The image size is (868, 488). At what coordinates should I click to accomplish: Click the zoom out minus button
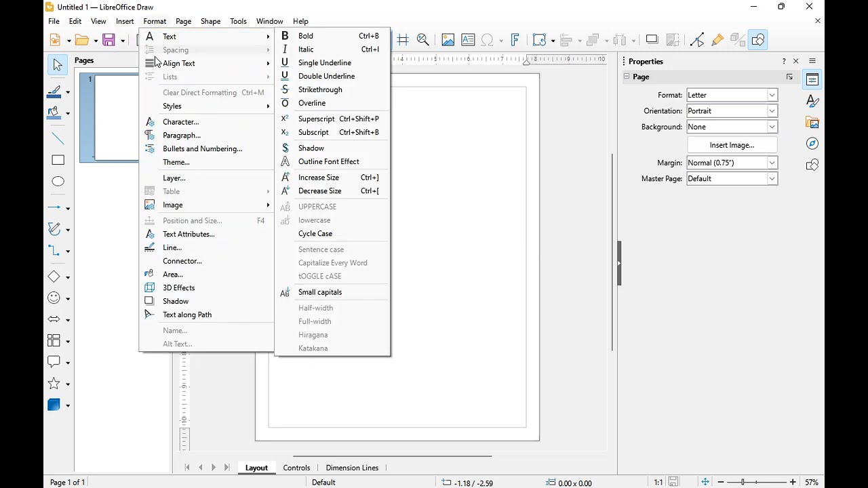[720, 482]
